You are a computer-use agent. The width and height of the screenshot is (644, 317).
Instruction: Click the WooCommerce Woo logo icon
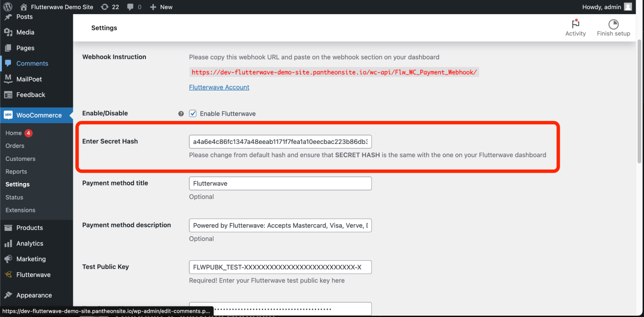[8, 115]
